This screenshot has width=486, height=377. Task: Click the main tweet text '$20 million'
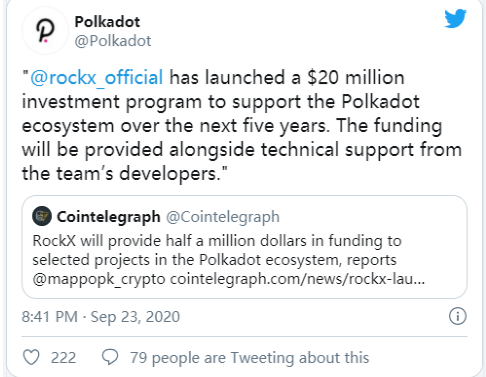click(x=356, y=77)
